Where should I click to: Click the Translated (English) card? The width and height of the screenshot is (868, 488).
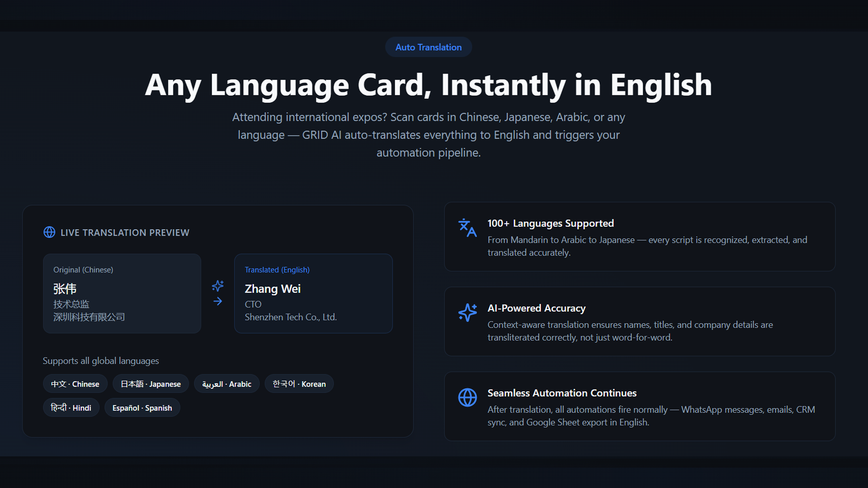tap(313, 293)
